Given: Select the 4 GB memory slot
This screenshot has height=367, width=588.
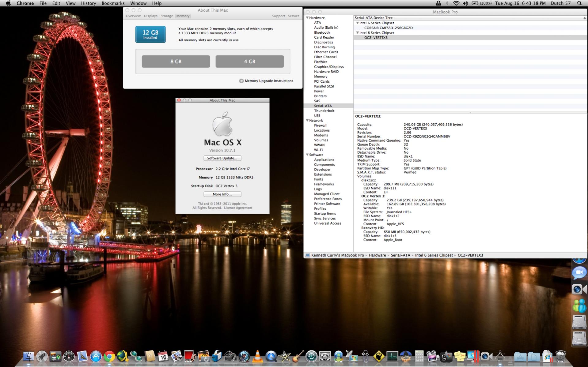Looking at the screenshot, I should (250, 62).
